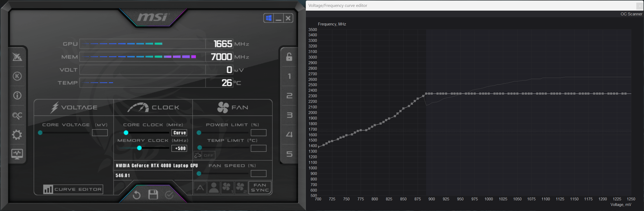Image resolution: width=644 pixels, height=211 pixels.
Task: Click the K keyboard shortcuts icon
Action: pyautogui.click(x=17, y=76)
